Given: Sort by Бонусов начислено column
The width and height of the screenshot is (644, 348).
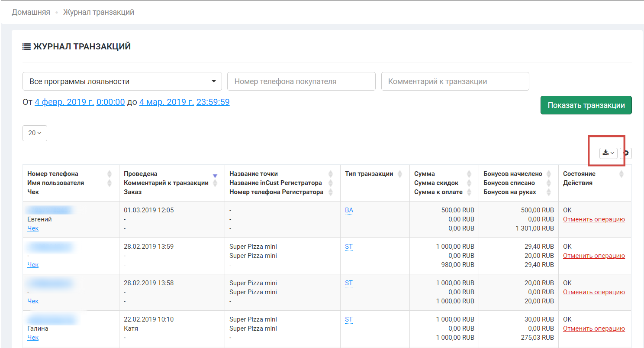Looking at the screenshot, I should point(549,174).
